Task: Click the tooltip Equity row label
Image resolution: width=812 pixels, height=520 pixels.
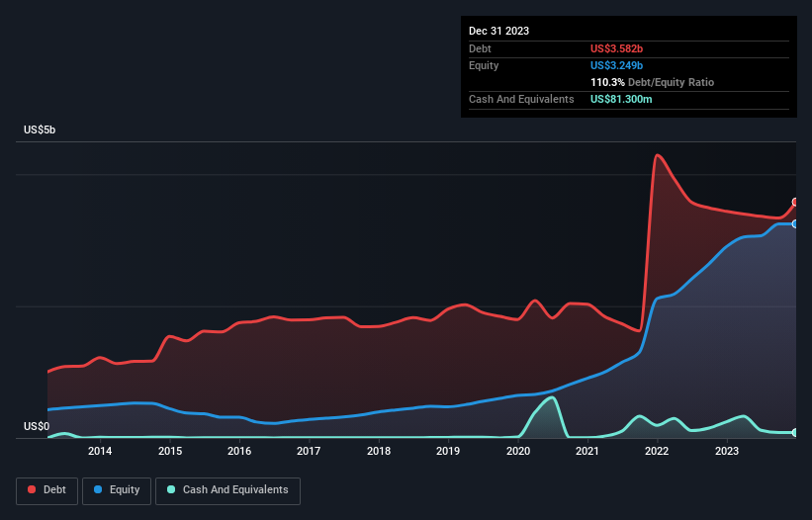Action: pyautogui.click(x=484, y=65)
